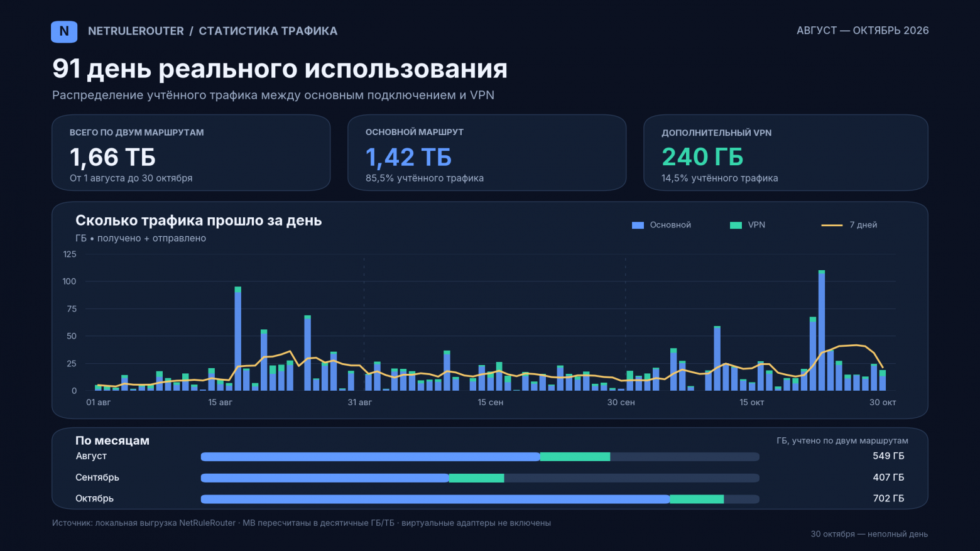Click СТАТИСТИКА ТРАФИКА breadcrumb label
The image size is (980, 551).
pos(268,31)
